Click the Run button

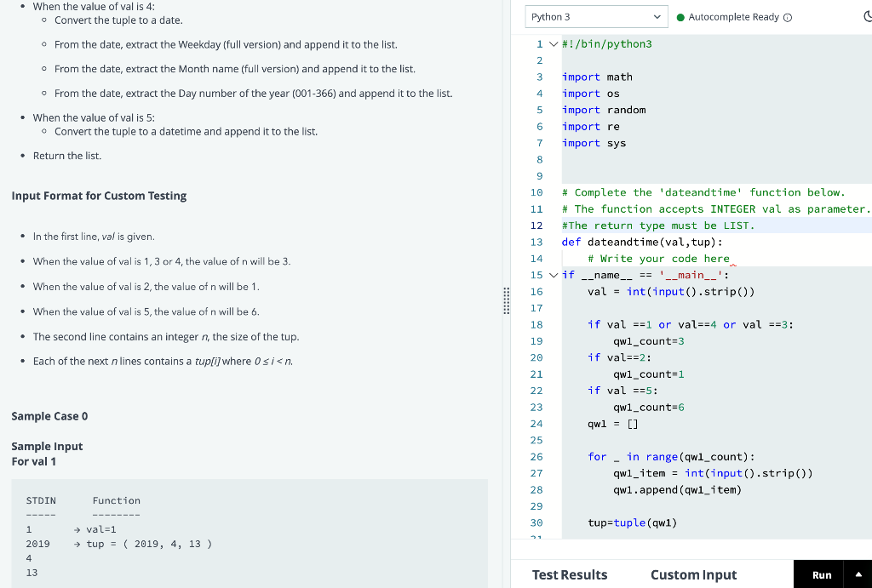(822, 574)
